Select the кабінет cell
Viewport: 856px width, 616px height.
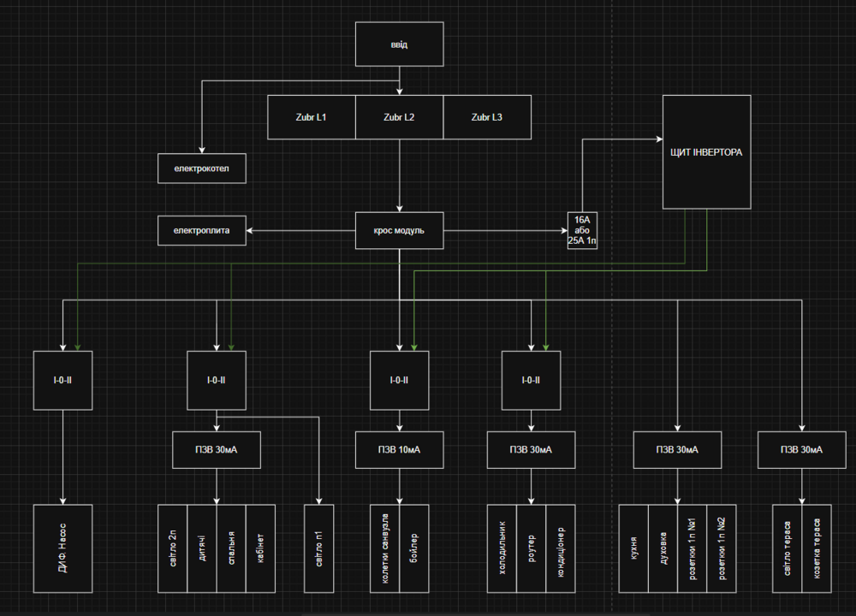[x=260, y=548]
